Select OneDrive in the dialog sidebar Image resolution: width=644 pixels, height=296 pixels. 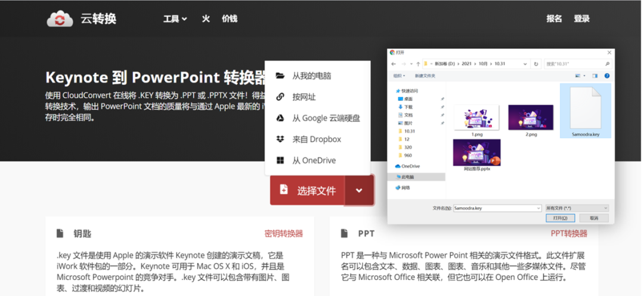(x=407, y=166)
